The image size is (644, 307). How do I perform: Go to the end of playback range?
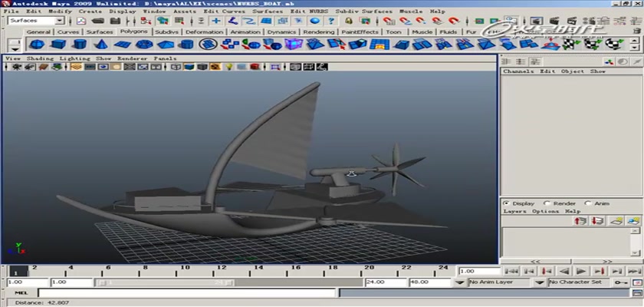pos(634,271)
